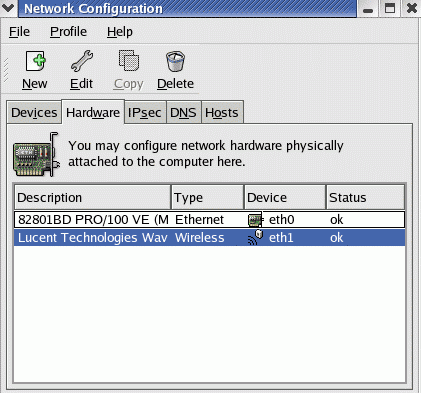The image size is (421, 393).
Task: Click the ok status for eth0
Action: [x=337, y=220]
